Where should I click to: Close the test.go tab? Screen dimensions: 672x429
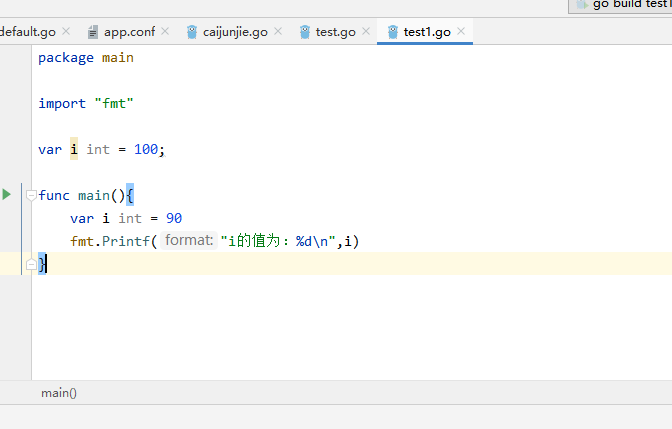[366, 31]
